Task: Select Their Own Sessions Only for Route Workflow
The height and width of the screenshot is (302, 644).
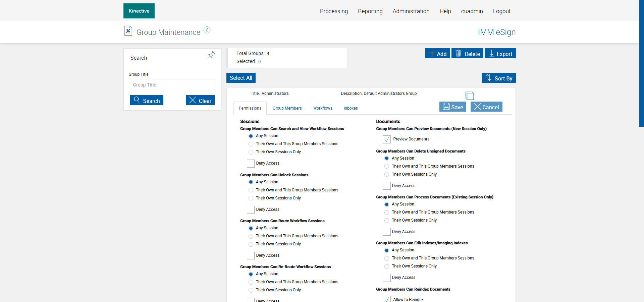Action: click(251, 244)
